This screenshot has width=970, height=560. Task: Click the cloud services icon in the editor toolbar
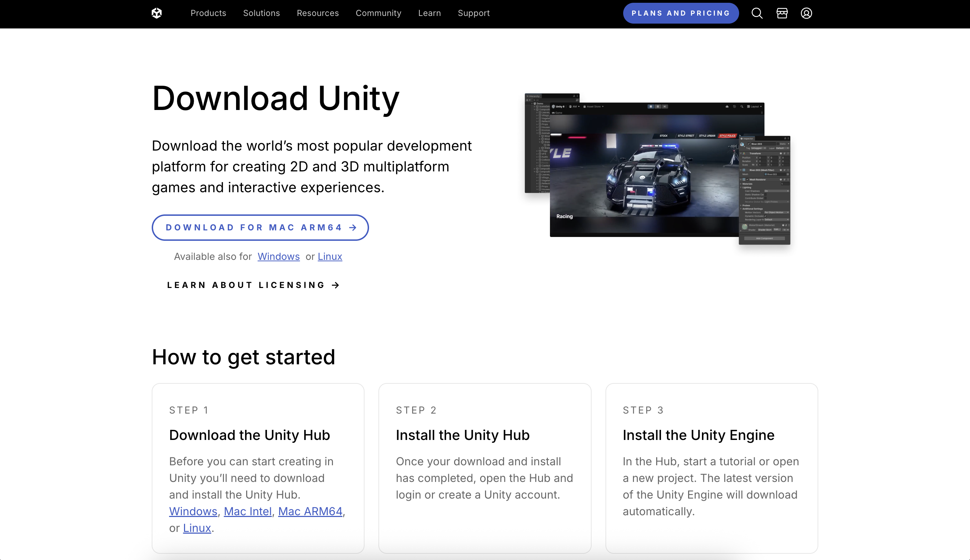click(x=727, y=107)
